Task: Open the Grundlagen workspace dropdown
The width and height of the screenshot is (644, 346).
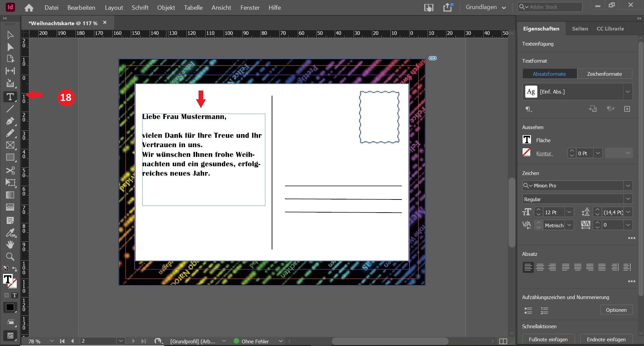Action: (x=485, y=7)
